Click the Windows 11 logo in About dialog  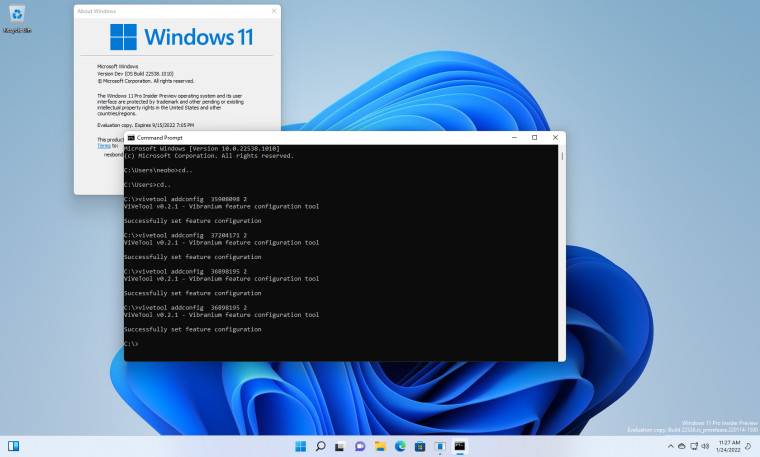point(182,37)
